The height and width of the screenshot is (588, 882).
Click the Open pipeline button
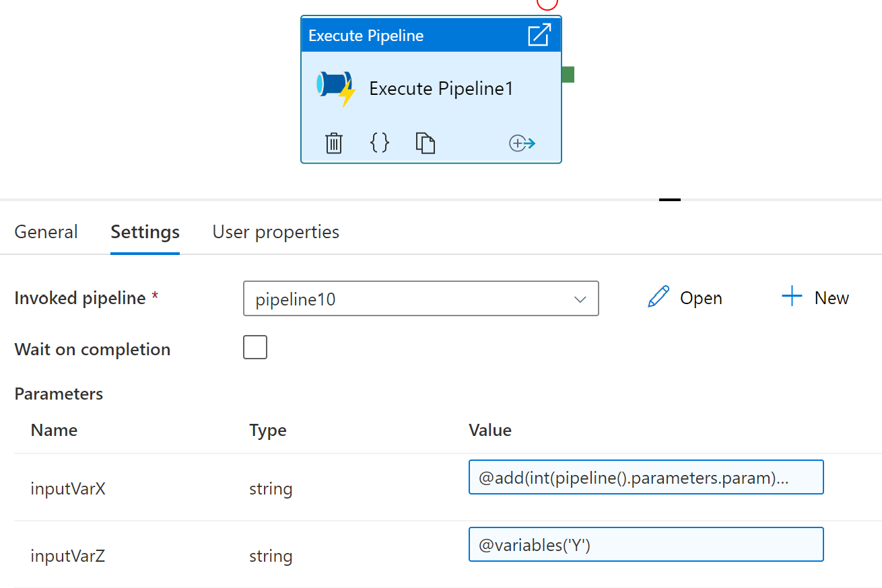700,298
